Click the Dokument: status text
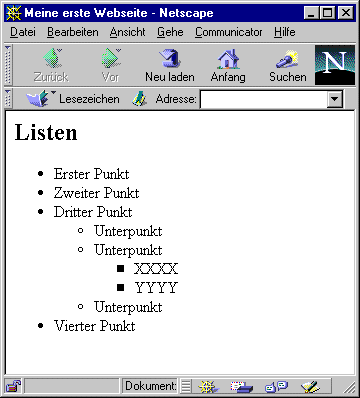The height and width of the screenshot is (398, 360). coord(151,386)
